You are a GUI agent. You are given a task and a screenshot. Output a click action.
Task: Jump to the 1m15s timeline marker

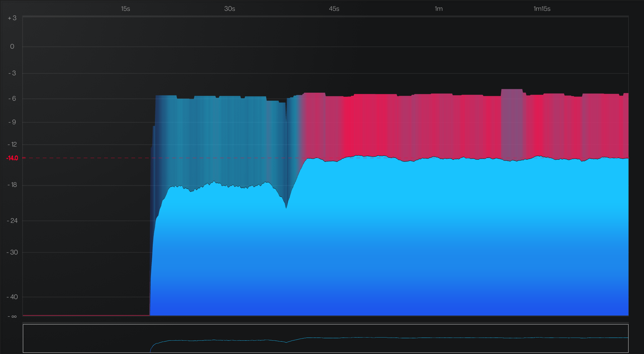[541, 9]
